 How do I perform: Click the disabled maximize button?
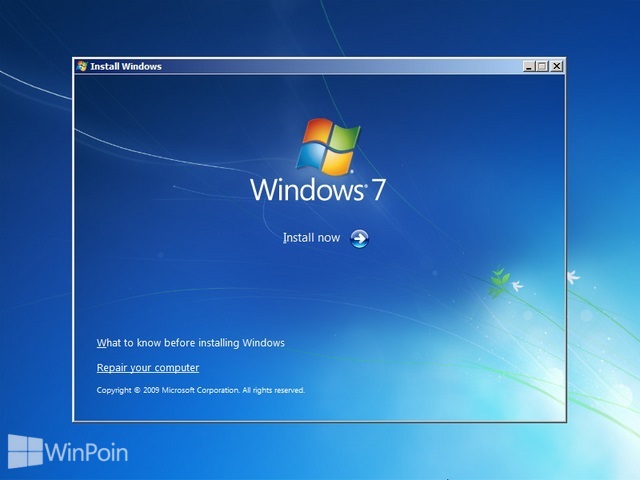[542, 66]
